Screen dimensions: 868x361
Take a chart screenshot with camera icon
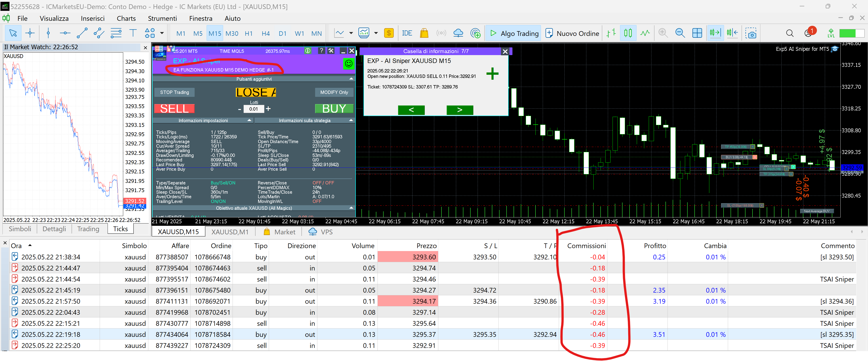pos(751,33)
